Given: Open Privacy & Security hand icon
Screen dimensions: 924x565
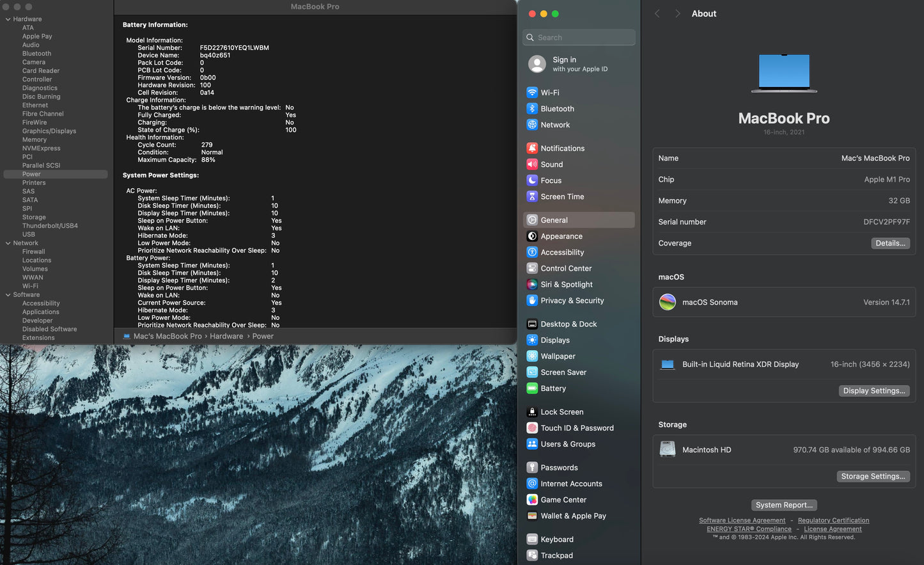Looking at the screenshot, I should pos(532,300).
